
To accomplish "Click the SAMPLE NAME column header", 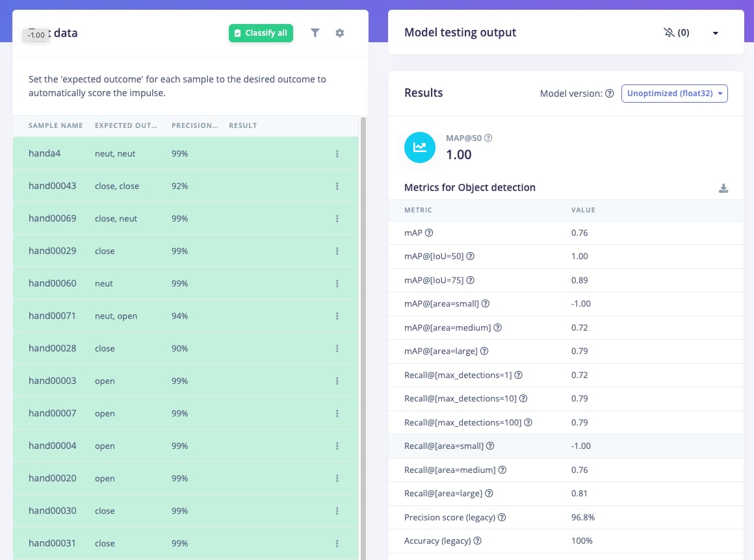I will point(55,125).
